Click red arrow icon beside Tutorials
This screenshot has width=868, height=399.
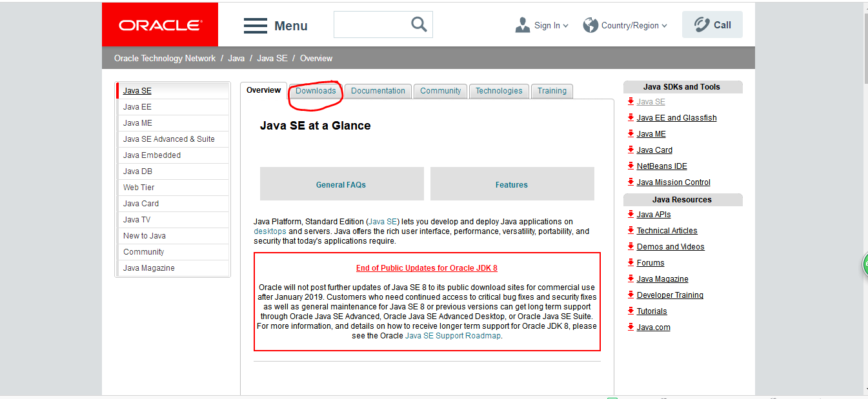coord(631,311)
